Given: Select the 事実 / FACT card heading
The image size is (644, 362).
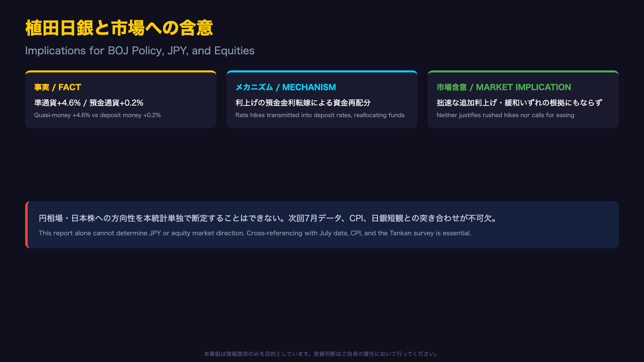Looking at the screenshot, I should [58, 87].
